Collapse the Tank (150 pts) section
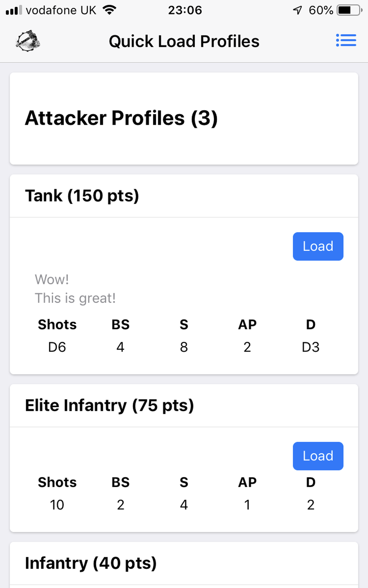The width and height of the screenshot is (368, 588). pyautogui.click(x=82, y=195)
